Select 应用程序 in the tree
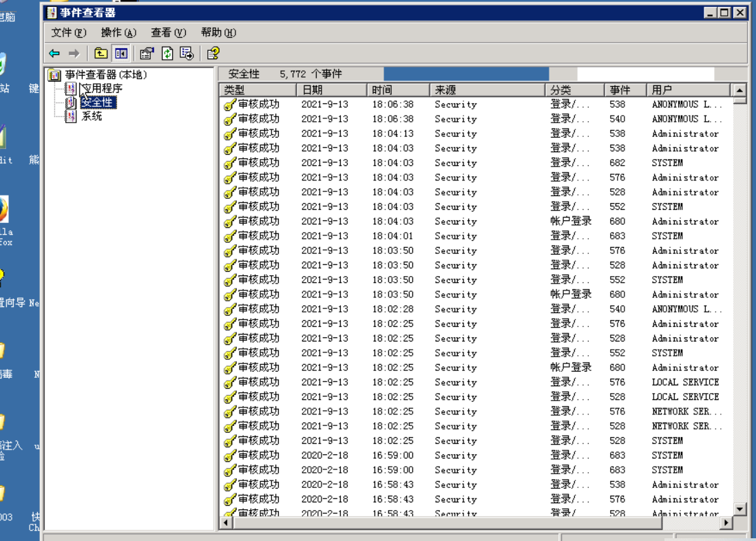This screenshot has width=756, height=541. pyautogui.click(x=102, y=88)
